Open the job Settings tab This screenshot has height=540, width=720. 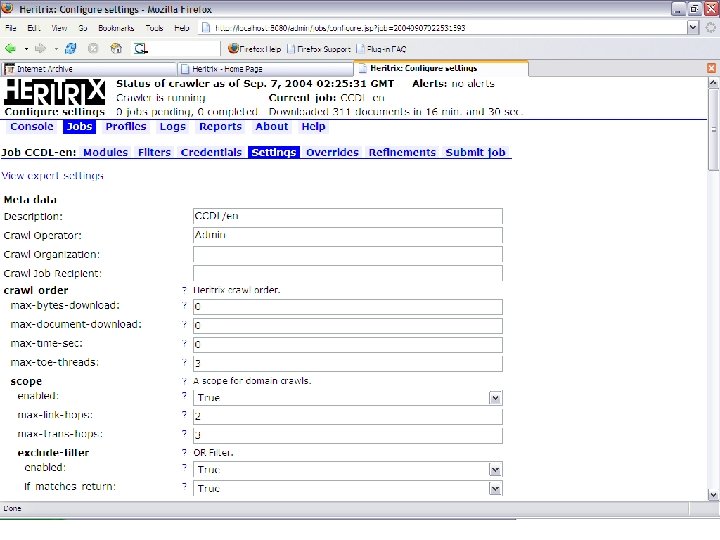274,152
